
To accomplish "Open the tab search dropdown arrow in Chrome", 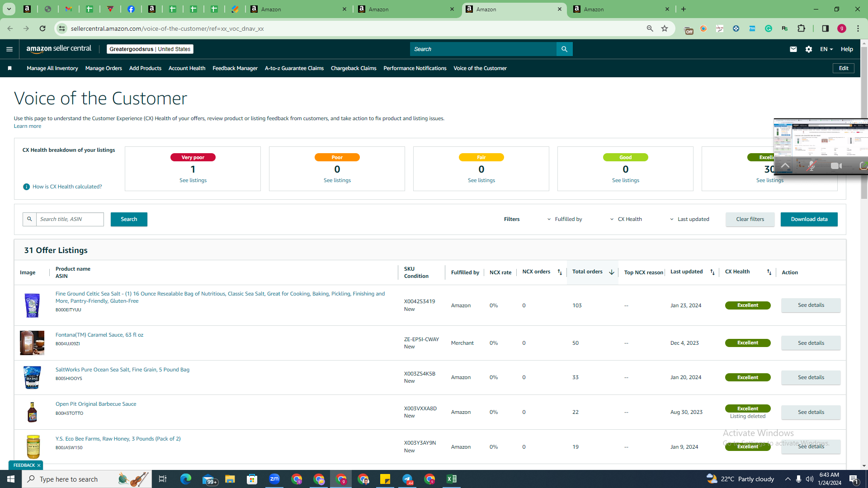I will [x=9, y=9].
